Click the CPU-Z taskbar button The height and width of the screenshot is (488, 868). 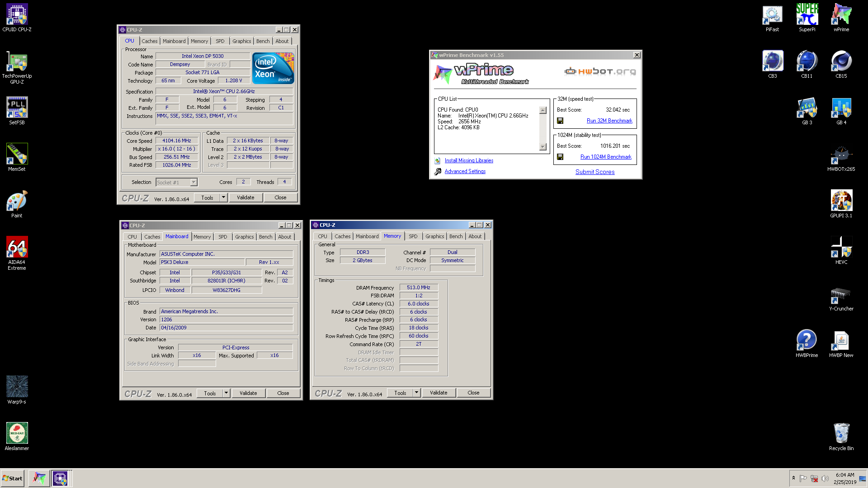(60, 478)
